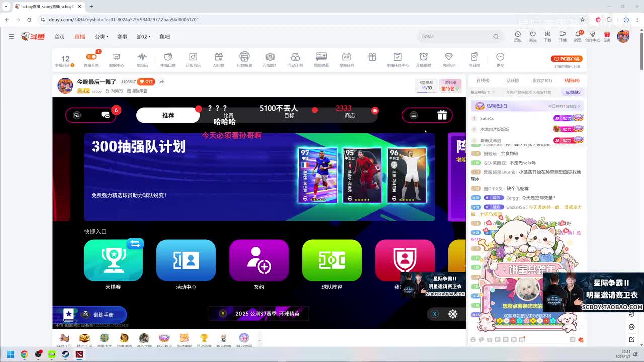Switch to the 在线榜 tab

tap(482, 80)
